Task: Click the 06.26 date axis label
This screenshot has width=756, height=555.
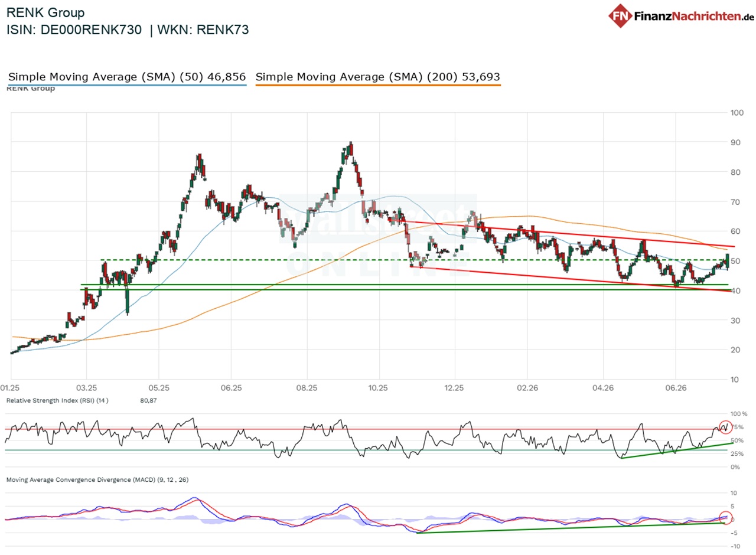Action: point(675,388)
